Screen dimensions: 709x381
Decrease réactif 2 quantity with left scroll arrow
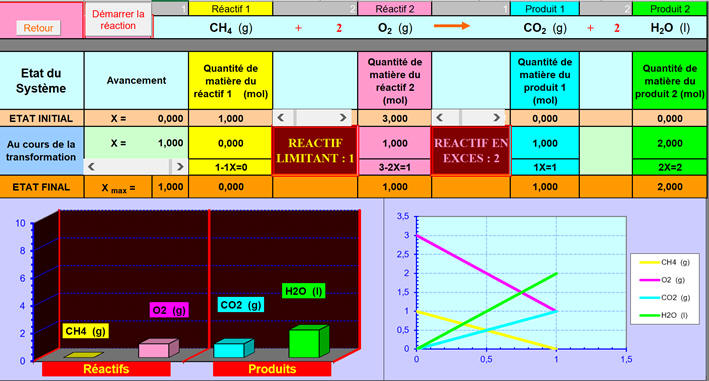440,118
